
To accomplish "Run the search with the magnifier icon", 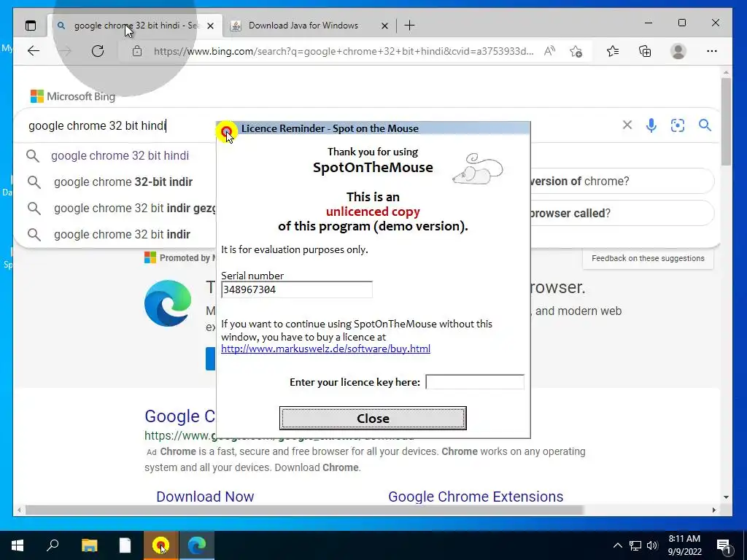I will [705, 125].
